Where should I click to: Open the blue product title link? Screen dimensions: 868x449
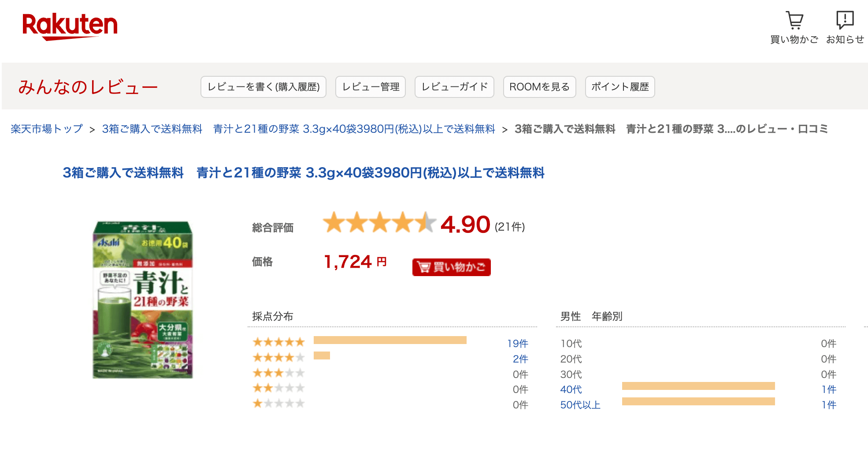tap(304, 172)
